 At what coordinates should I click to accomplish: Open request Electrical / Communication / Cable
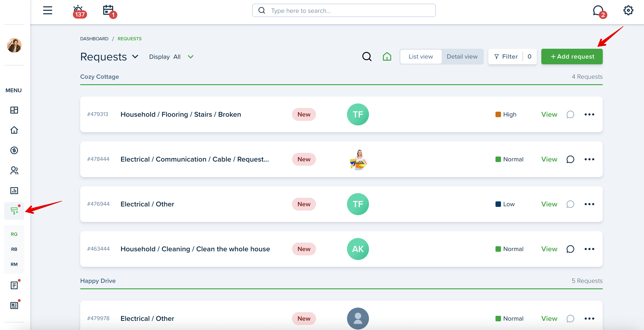[x=195, y=159]
